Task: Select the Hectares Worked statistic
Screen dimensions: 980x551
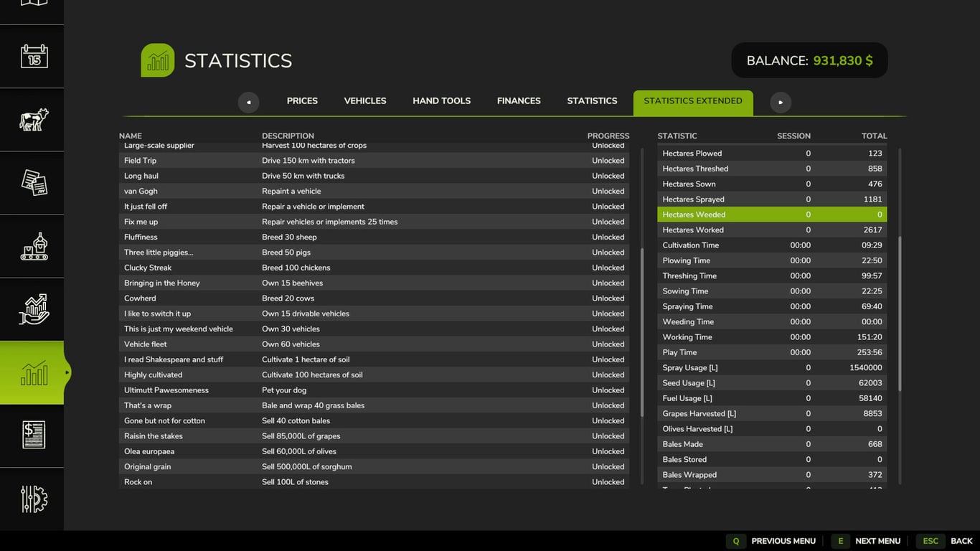Action: click(x=772, y=230)
